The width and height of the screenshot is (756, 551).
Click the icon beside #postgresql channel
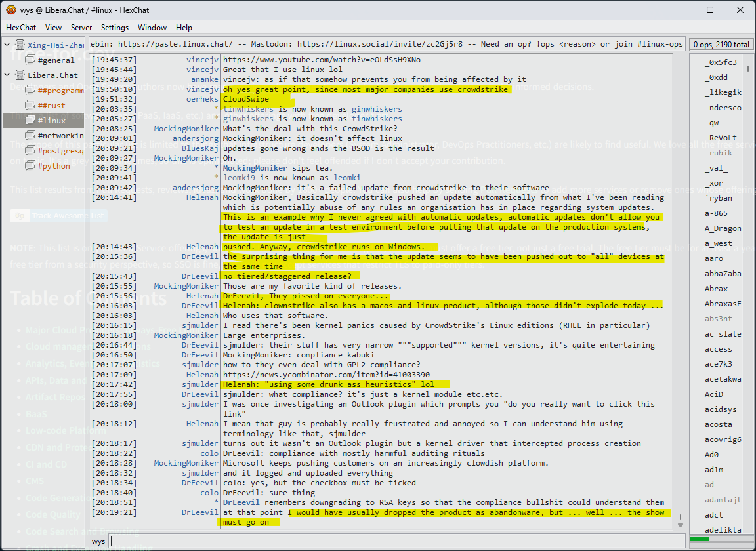30,151
